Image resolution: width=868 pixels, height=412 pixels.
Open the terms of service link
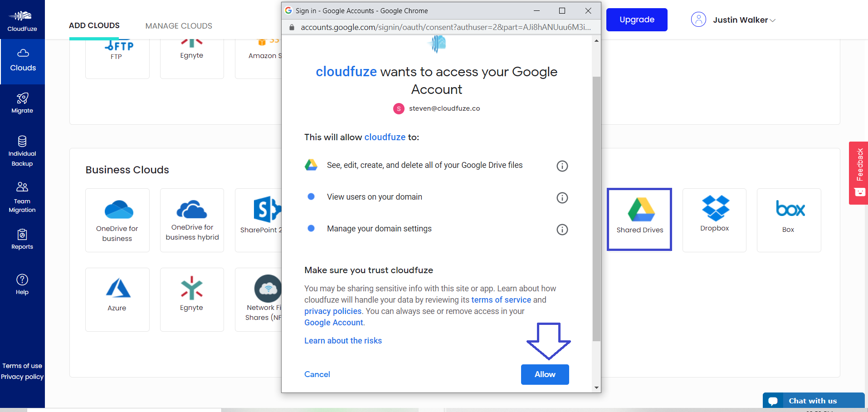[x=501, y=300]
